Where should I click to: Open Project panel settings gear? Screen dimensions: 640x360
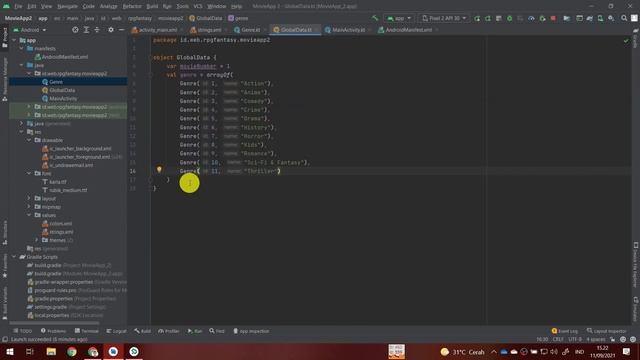(x=111, y=30)
